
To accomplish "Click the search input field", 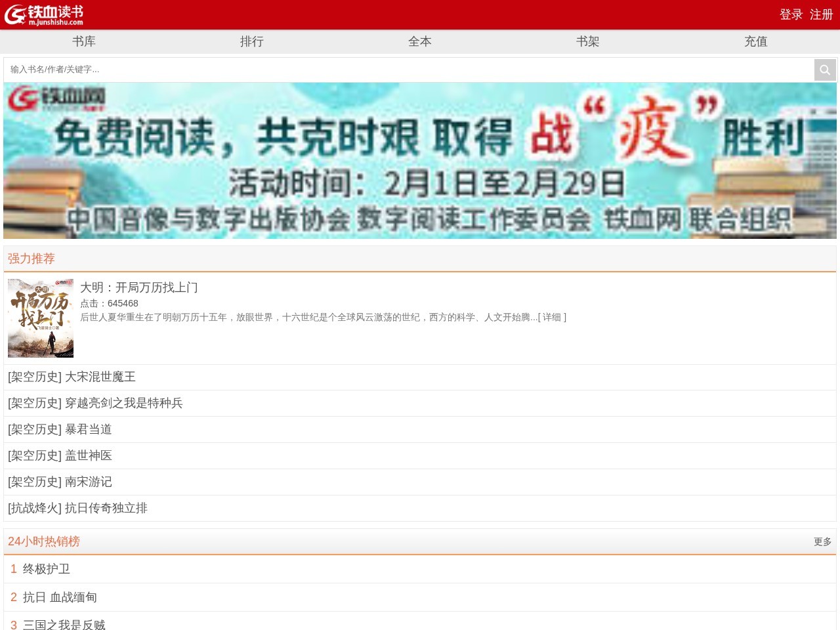I will point(262,70).
